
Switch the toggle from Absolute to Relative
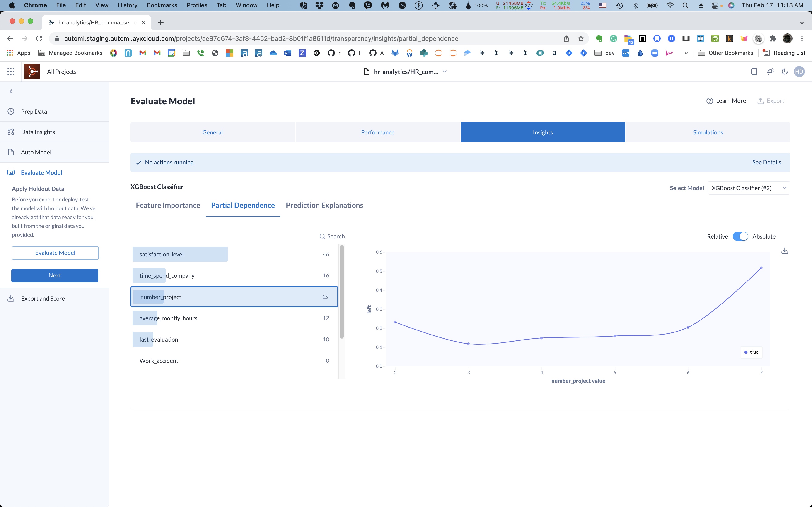click(x=740, y=236)
